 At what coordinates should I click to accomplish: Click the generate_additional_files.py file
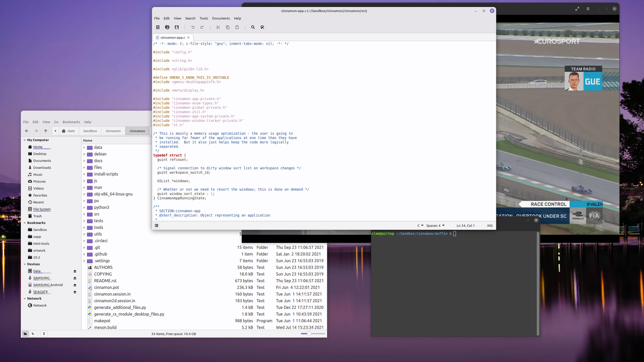120,307
